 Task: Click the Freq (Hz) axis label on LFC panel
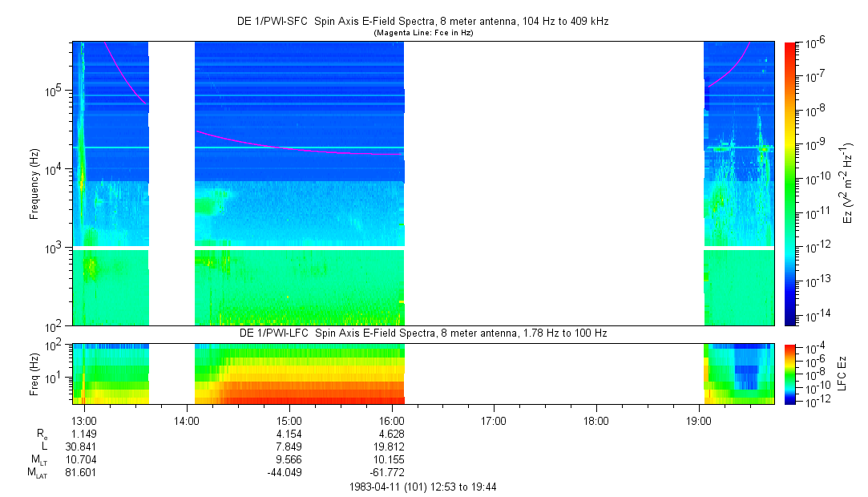(34, 373)
